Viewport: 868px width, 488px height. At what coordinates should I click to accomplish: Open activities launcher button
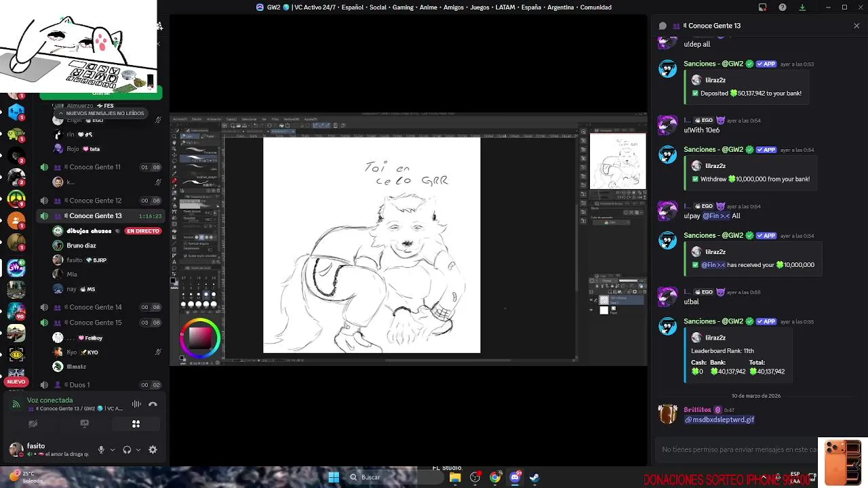coord(136,424)
